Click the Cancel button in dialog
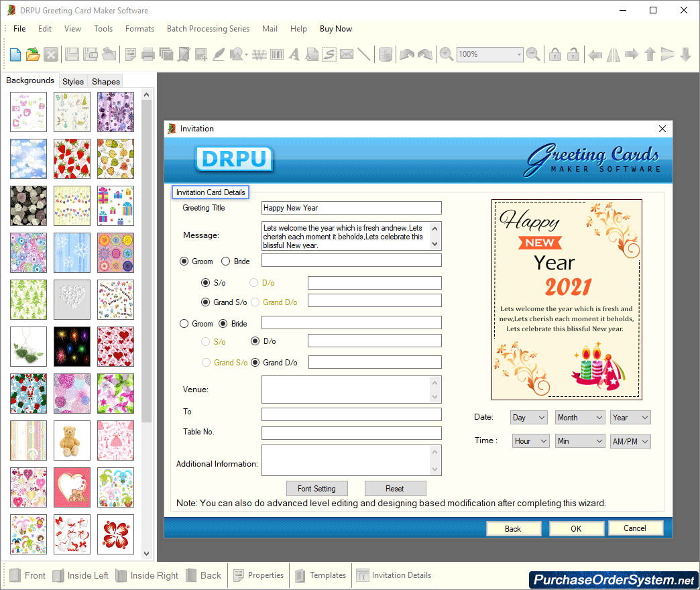Viewport: 700px width, 590px height. coord(634,528)
